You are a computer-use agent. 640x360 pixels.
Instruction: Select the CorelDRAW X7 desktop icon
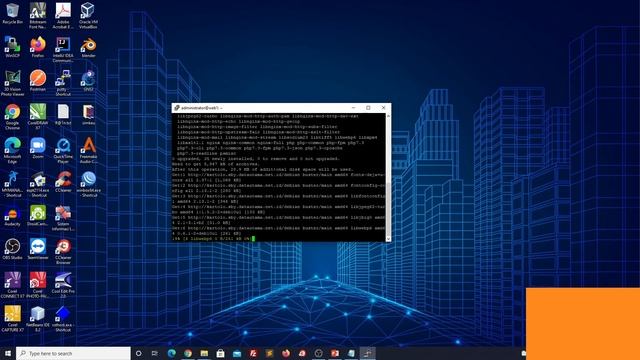click(x=38, y=117)
